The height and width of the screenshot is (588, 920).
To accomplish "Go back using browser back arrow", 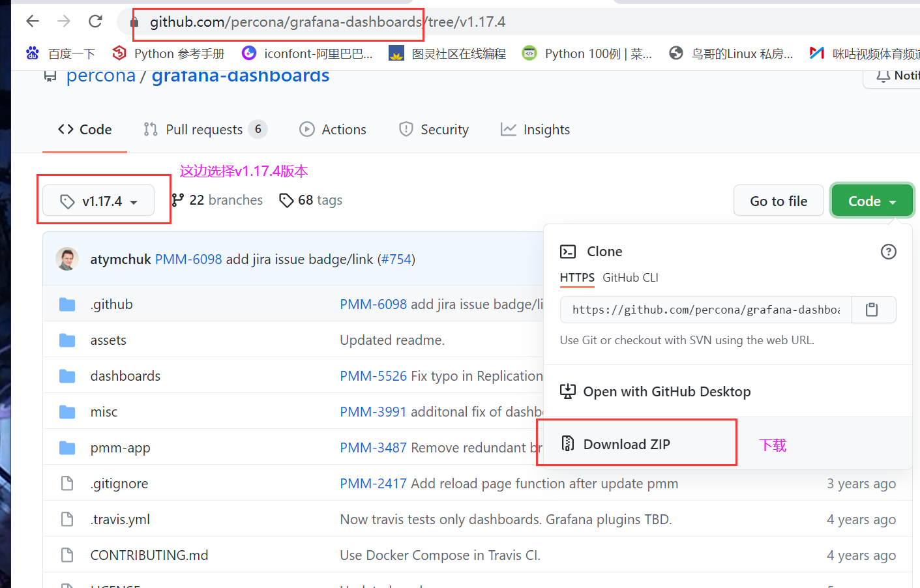I will [33, 22].
